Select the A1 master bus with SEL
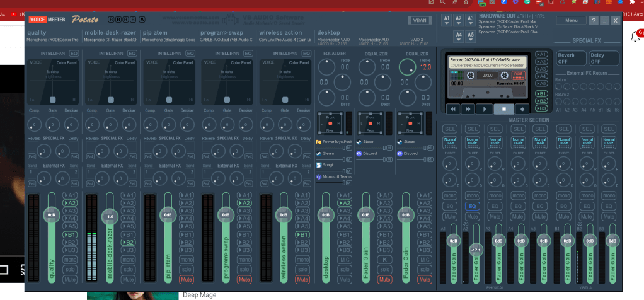Screen dimensions: 644x300 (x=450, y=129)
